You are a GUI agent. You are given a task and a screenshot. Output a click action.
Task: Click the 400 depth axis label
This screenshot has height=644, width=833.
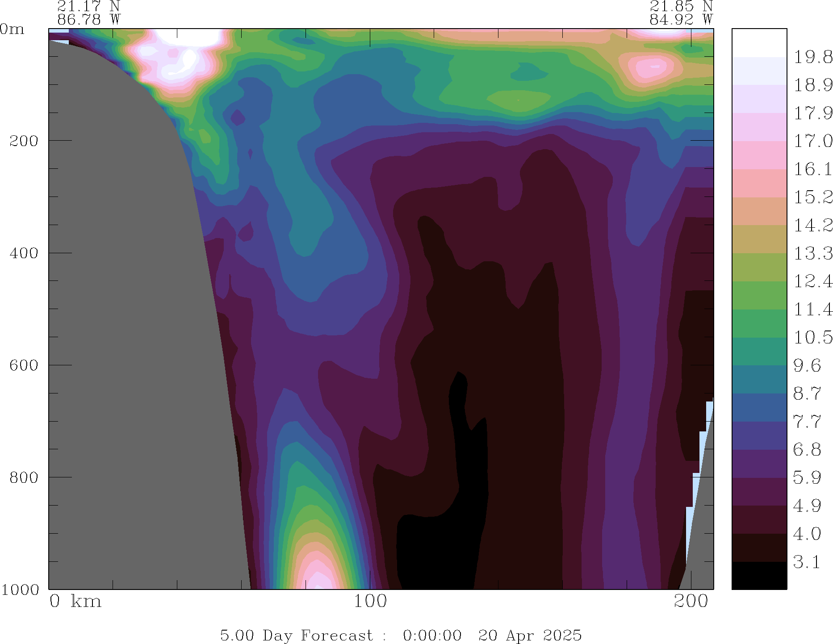24,253
